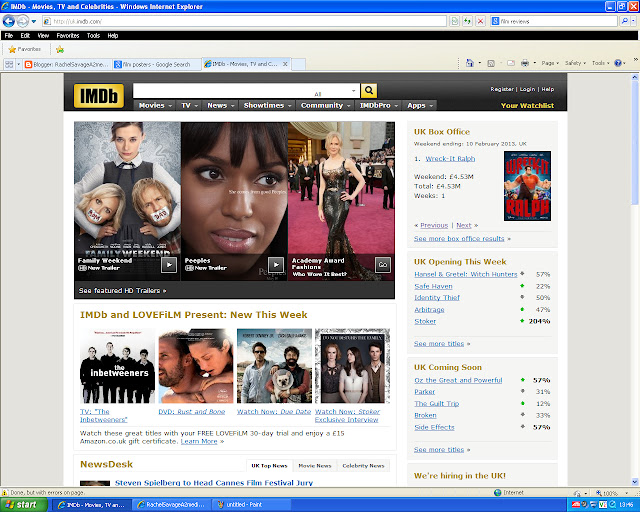Open the recent pages dropdown arrow

[34, 21]
